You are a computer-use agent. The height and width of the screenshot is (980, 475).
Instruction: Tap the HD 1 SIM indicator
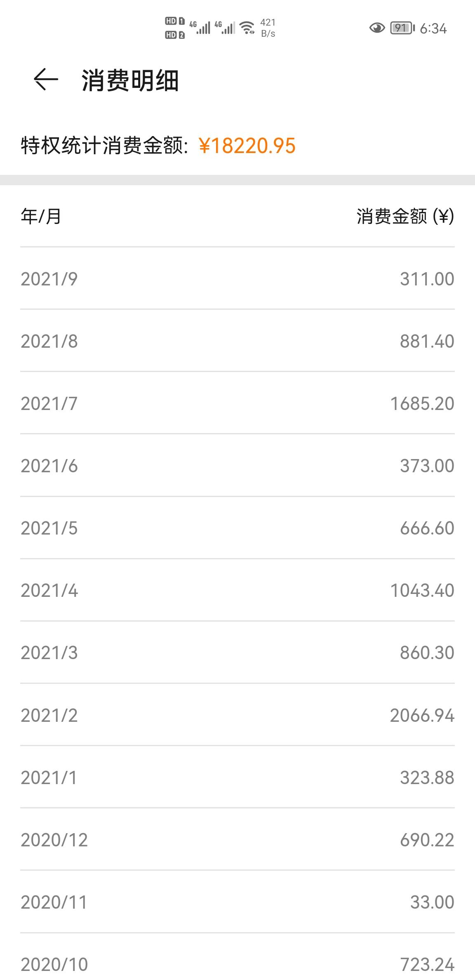pyautogui.click(x=175, y=21)
